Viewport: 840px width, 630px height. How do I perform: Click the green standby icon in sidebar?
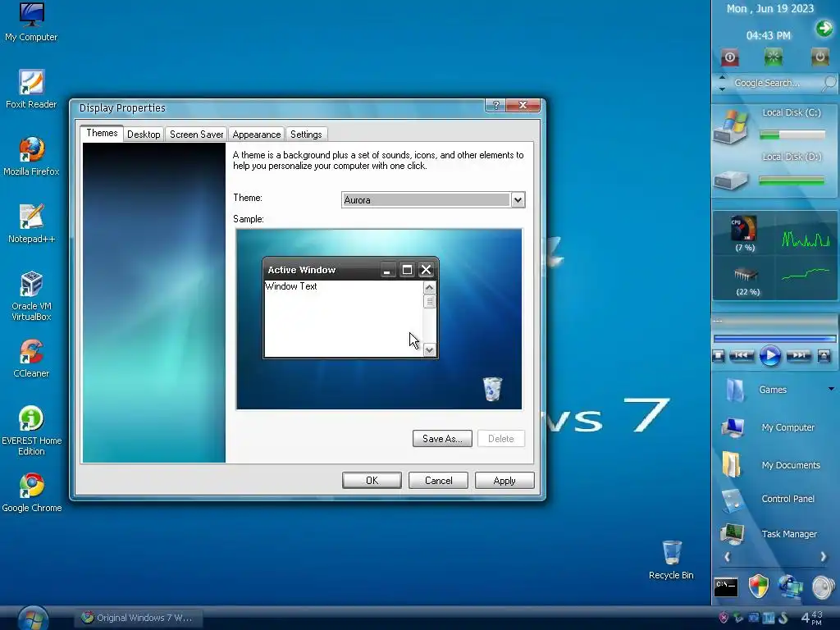(x=773, y=57)
